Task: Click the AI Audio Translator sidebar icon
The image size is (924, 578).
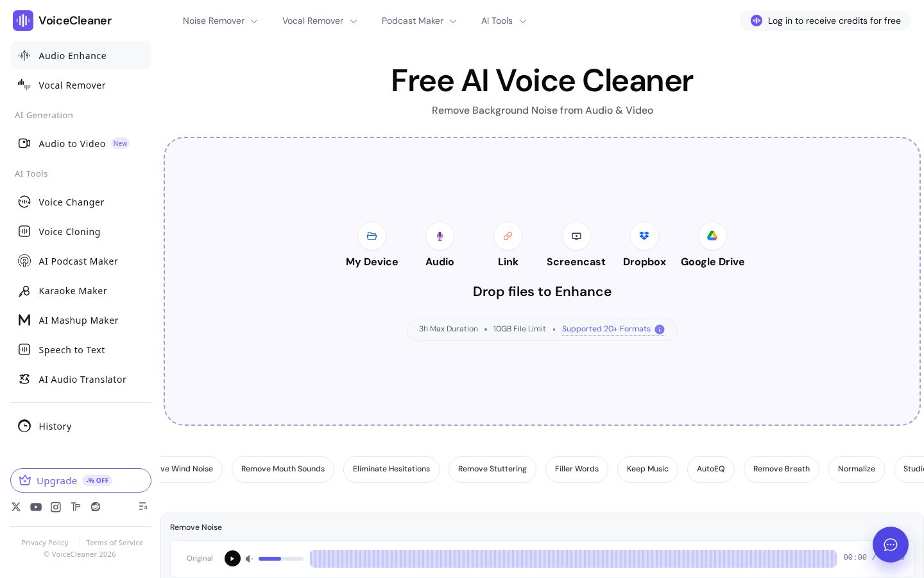Action: pos(24,380)
